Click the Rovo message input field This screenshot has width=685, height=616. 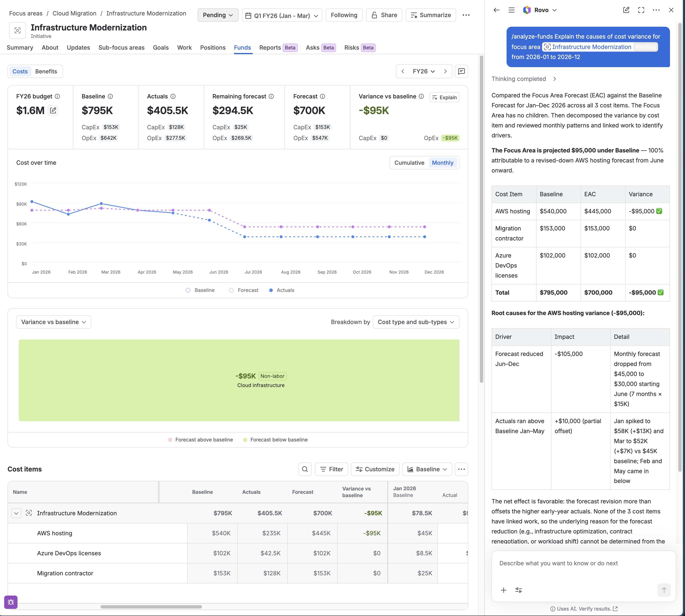tap(583, 563)
